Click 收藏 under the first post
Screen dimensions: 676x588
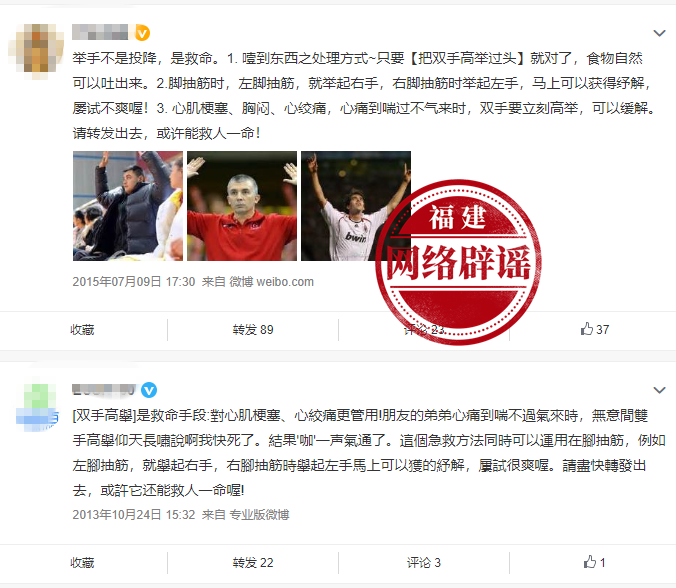(82, 330)
